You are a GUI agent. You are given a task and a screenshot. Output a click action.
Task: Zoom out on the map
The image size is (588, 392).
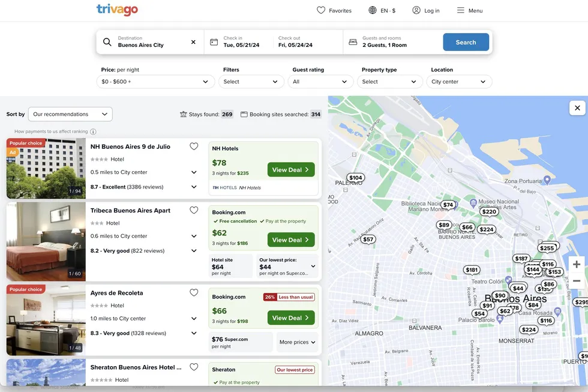577,280
